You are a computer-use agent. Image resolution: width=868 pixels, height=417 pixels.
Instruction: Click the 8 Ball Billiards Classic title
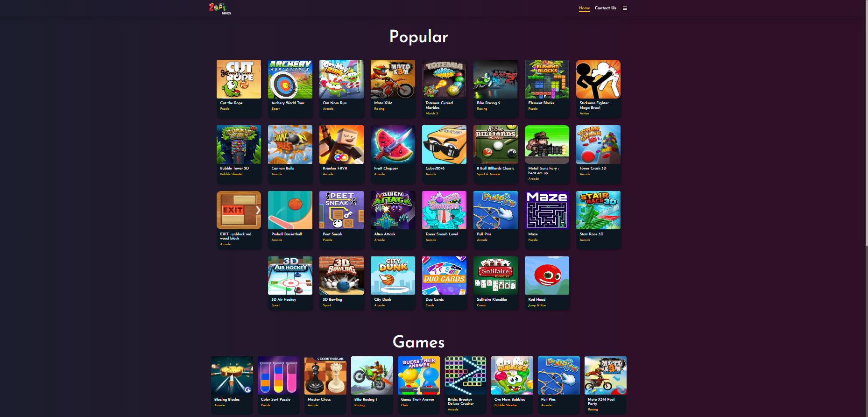(495, 168)
